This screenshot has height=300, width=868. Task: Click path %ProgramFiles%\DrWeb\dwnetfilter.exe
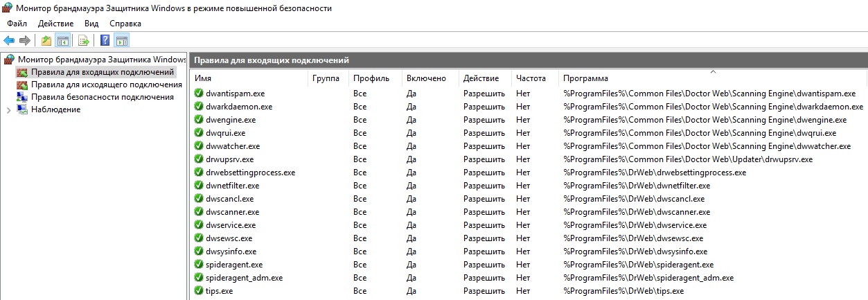(637, 186)
